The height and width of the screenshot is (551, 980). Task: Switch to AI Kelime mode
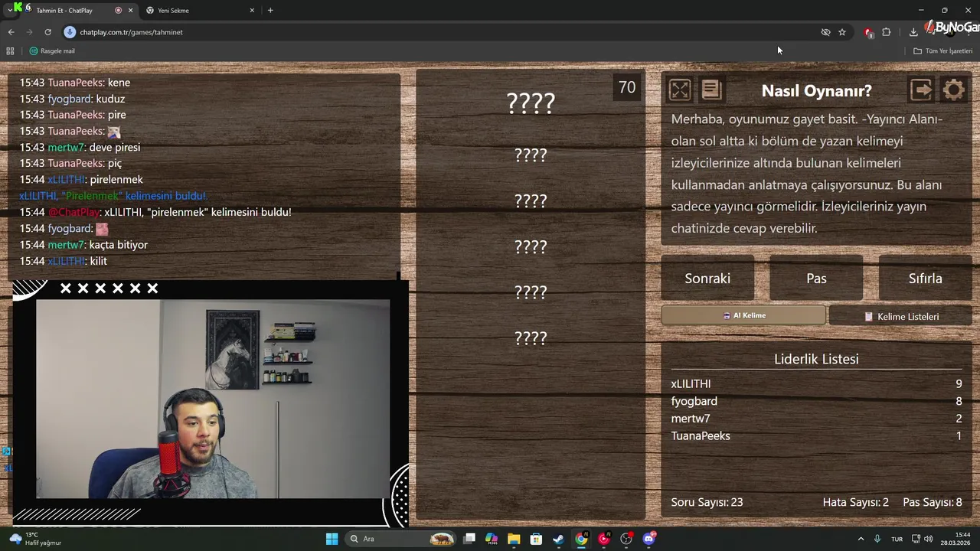coord(744,315)
